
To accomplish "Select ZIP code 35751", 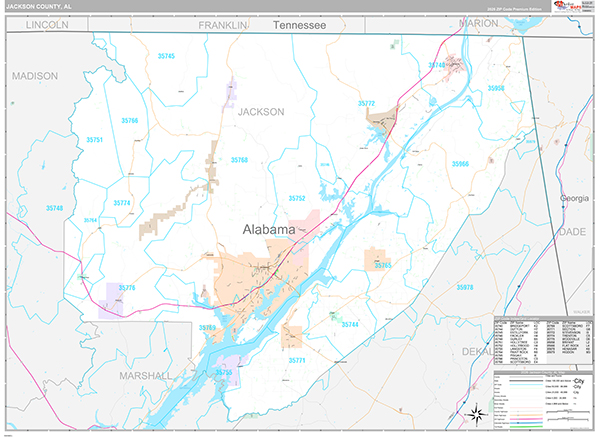I will [95, 140].
